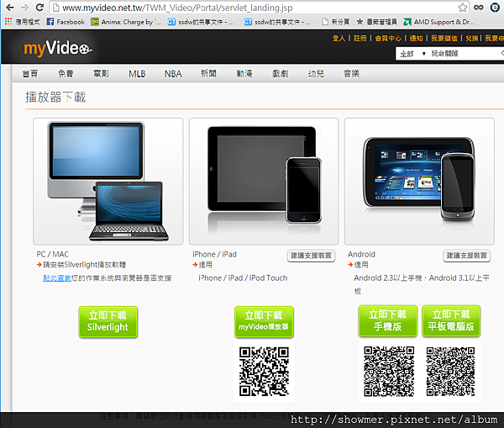Click the QR code under myVideo播放器 button
Image resolution: width=504 pixels, height=428 pixels.
coord(264,371)
